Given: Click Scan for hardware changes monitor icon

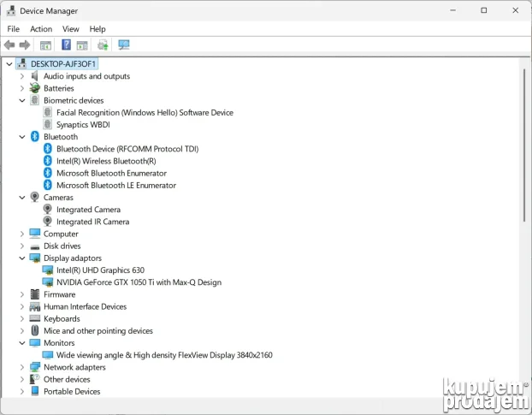Looking at the screenshot, I should pos(124,44).
